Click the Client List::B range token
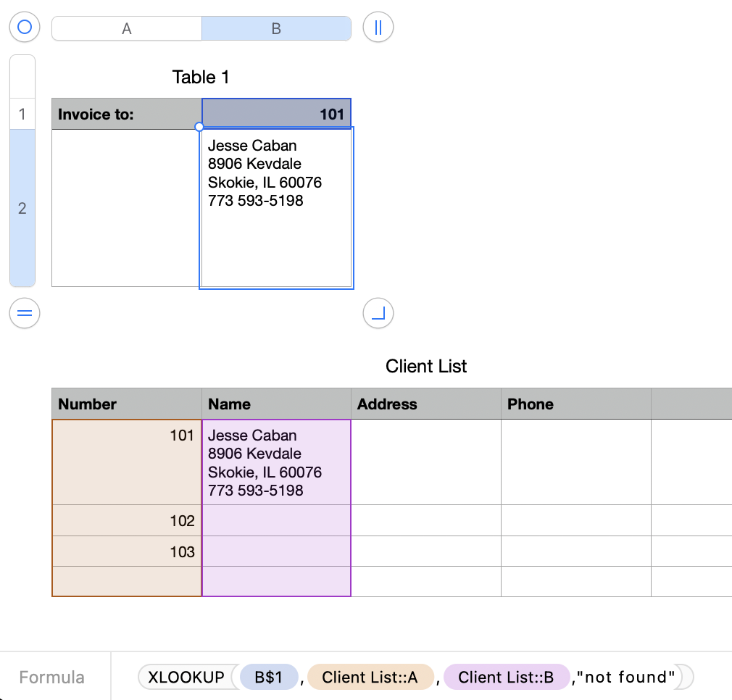Viewport: 732px width, 700px height. 506,677
